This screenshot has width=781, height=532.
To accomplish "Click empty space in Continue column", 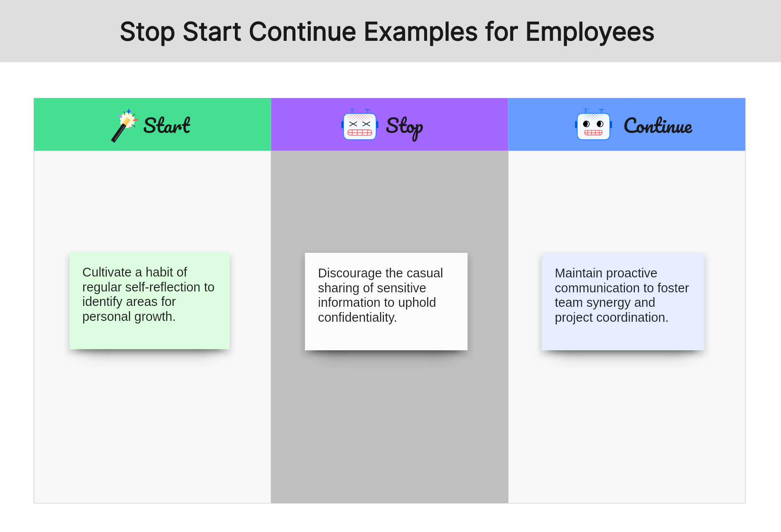I will point(626,426).
